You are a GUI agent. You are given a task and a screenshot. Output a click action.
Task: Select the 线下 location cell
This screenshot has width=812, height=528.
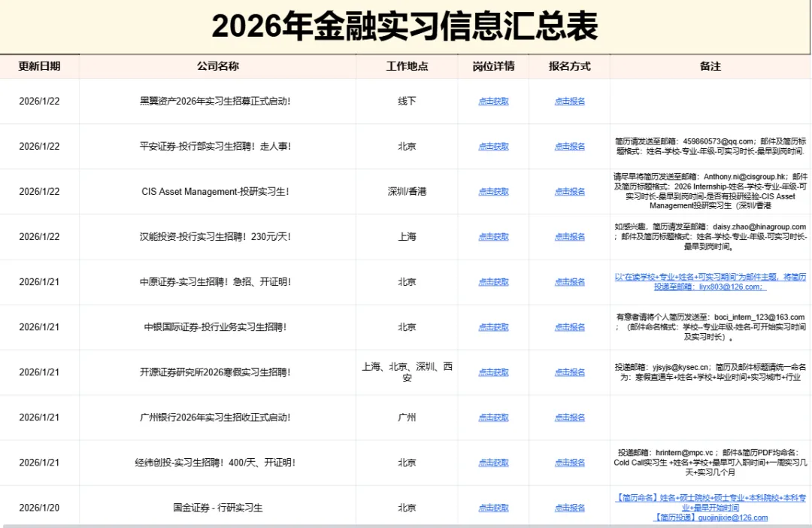pos(407,102)
